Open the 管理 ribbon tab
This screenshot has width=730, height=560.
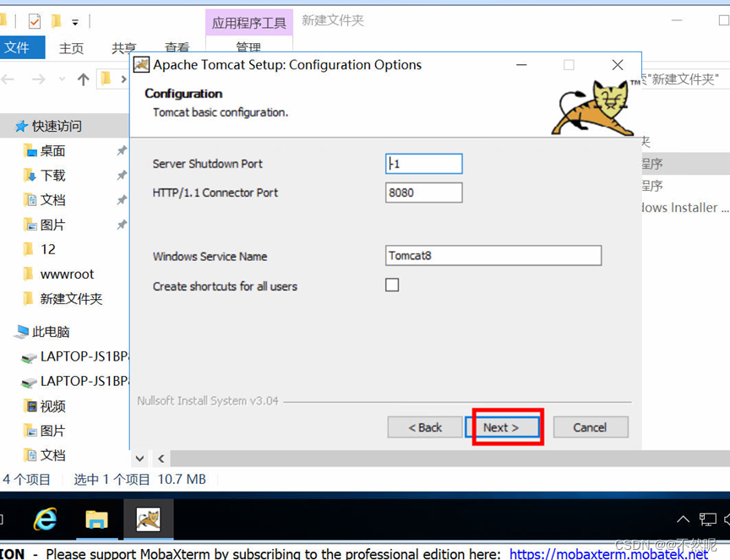pos(248,46)
